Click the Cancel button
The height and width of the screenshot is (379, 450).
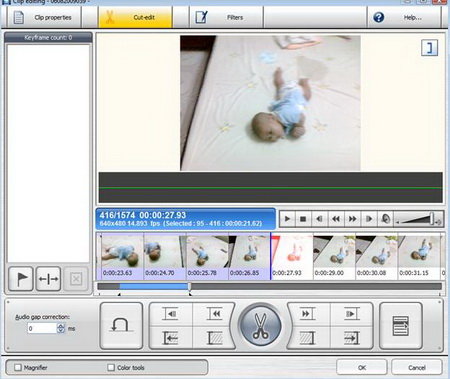417,367
